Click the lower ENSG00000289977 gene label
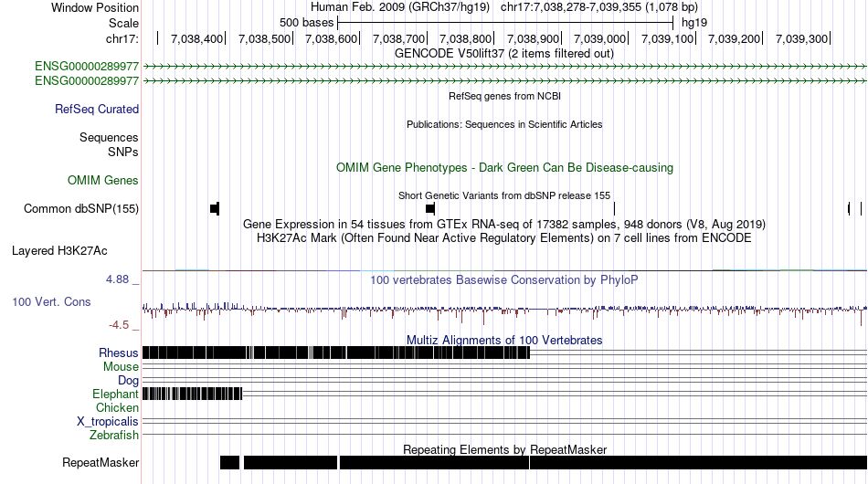Image resolution: width=868 pixels, height=484 pixels. pyautogui.click(x=87, y=80)
